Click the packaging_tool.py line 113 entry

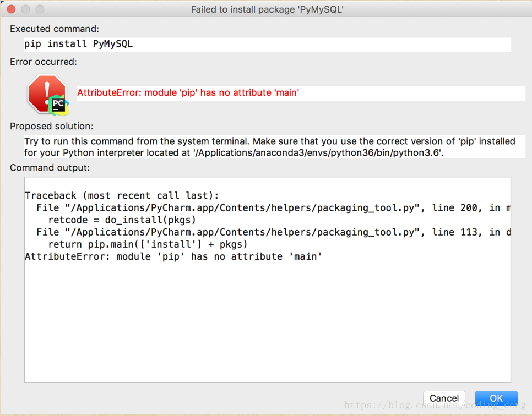tap(273, 232)
